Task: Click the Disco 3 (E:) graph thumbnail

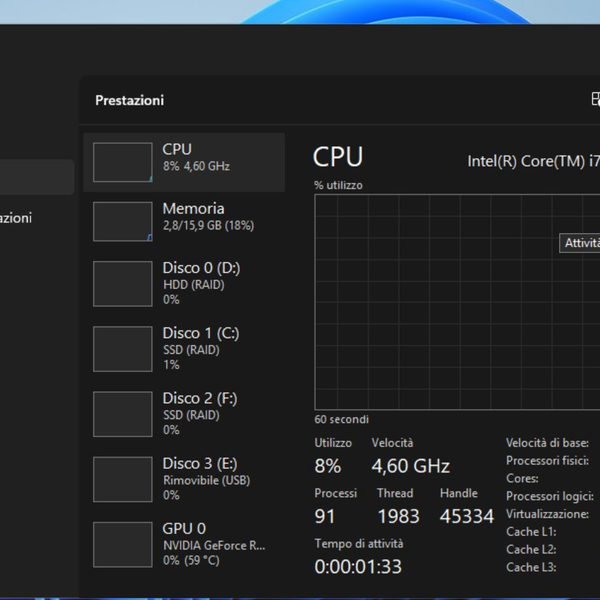Action: pos(122,479)
